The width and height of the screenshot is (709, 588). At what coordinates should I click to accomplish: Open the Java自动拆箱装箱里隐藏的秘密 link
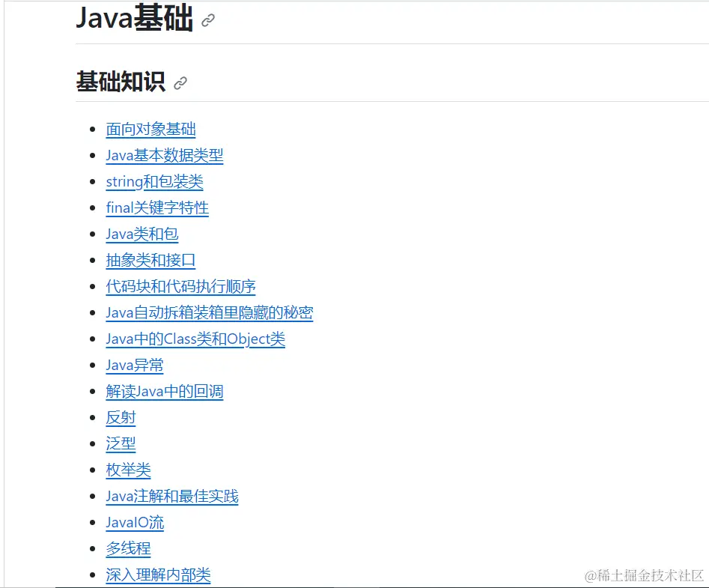click(x=210, y=313)
